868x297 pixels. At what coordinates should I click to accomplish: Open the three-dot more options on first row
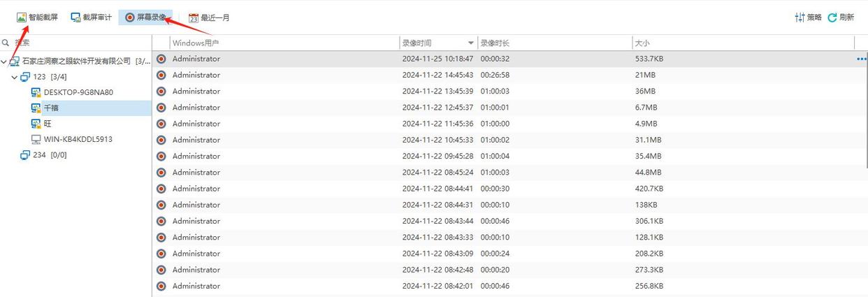tap(861, 59)
